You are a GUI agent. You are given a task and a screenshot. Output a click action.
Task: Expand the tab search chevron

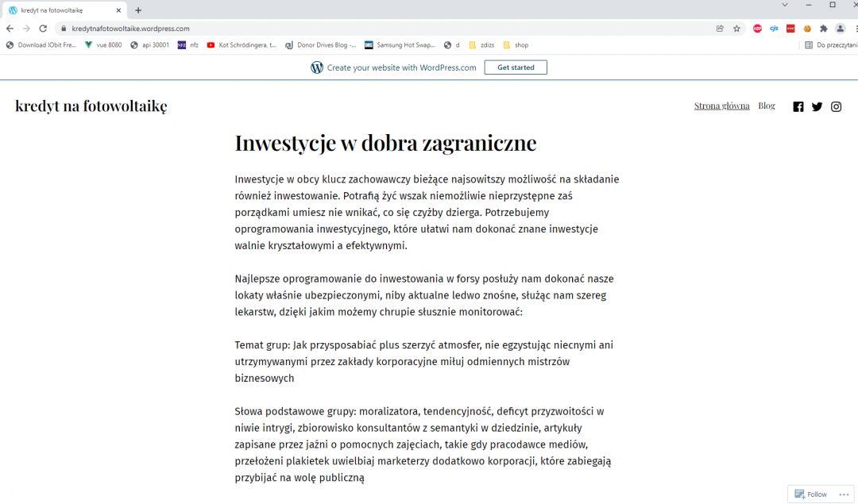(x=785, y=5)
